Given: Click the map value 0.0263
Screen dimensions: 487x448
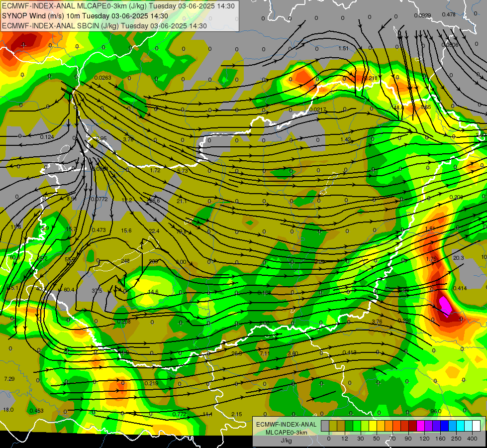Looking at the screenshot, I should (103, 78).
